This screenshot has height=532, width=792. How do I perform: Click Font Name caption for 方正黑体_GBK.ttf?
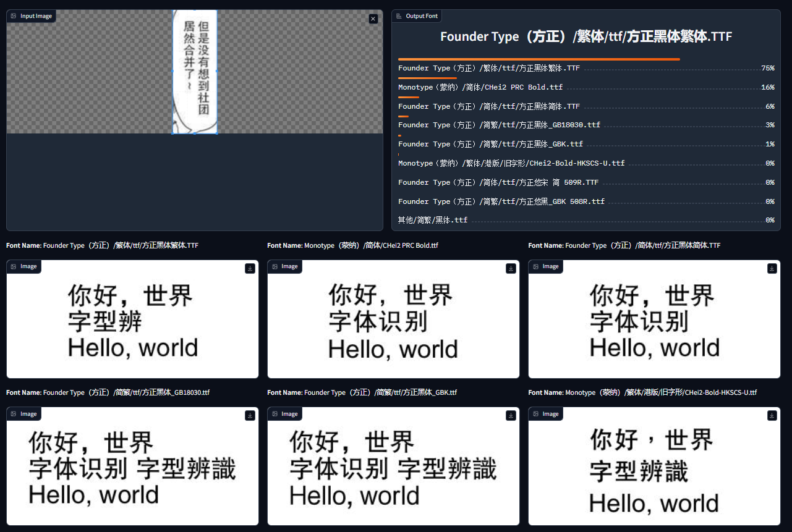362,392
